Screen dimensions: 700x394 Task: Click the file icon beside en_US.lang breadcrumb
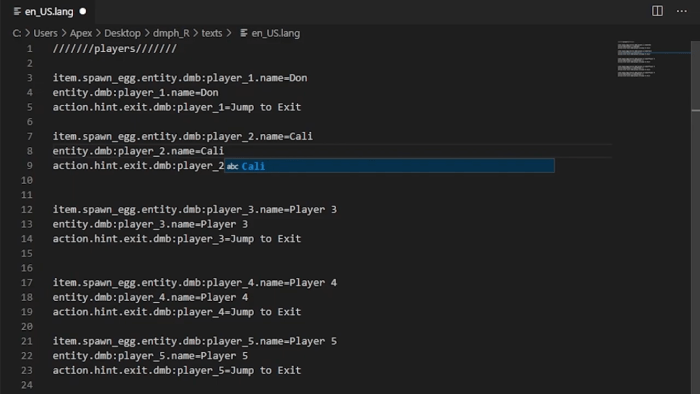point(244,33)
